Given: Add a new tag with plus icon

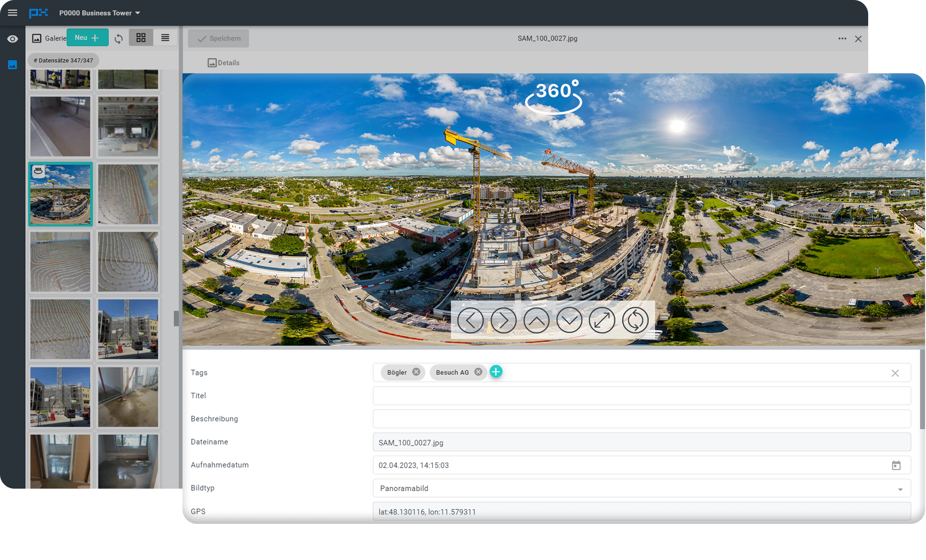Looking at the screenshot, I should pos(496,372).
